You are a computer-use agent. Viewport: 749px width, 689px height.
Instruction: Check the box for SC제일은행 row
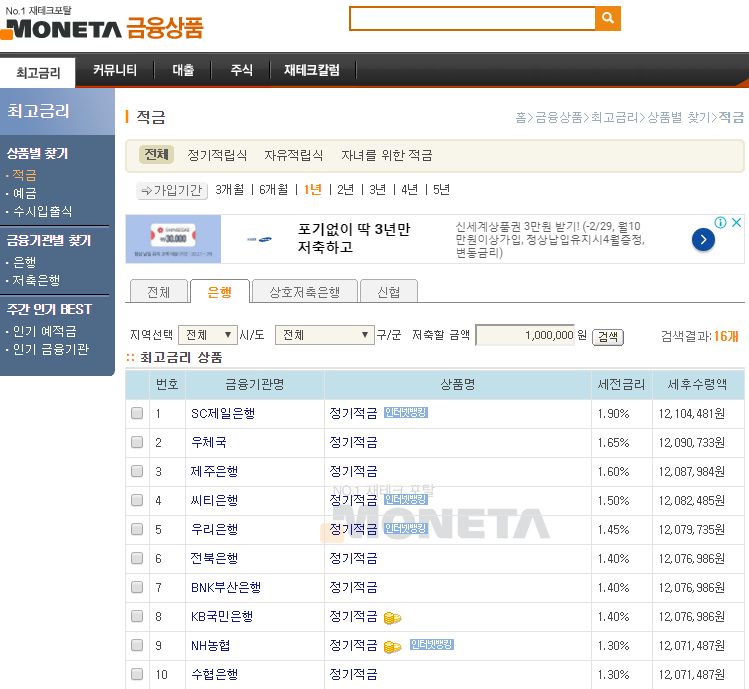coord(137,413)
